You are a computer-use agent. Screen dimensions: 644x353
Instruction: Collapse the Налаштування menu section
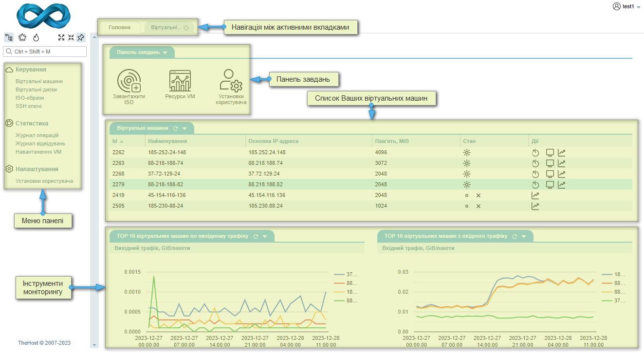[x=37, y=169]
